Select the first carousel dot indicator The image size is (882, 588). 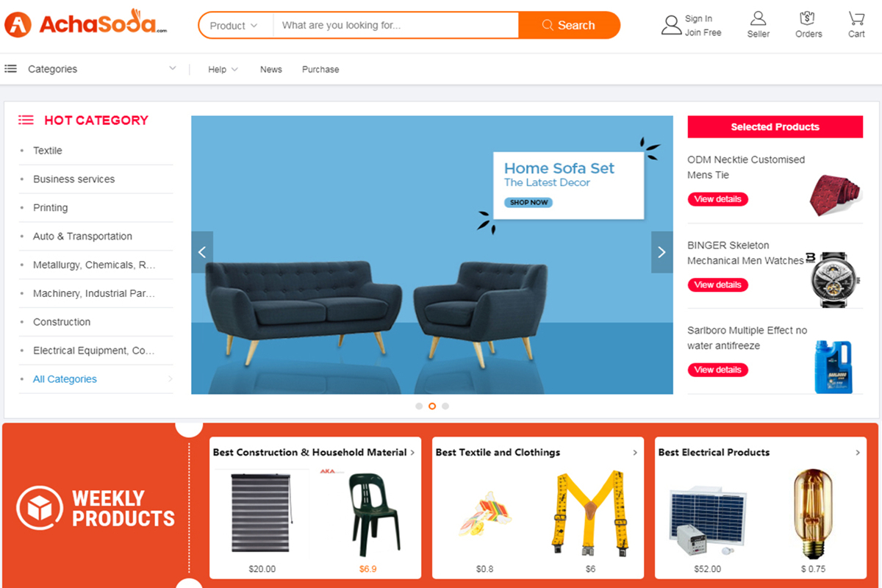coord(419,406)
